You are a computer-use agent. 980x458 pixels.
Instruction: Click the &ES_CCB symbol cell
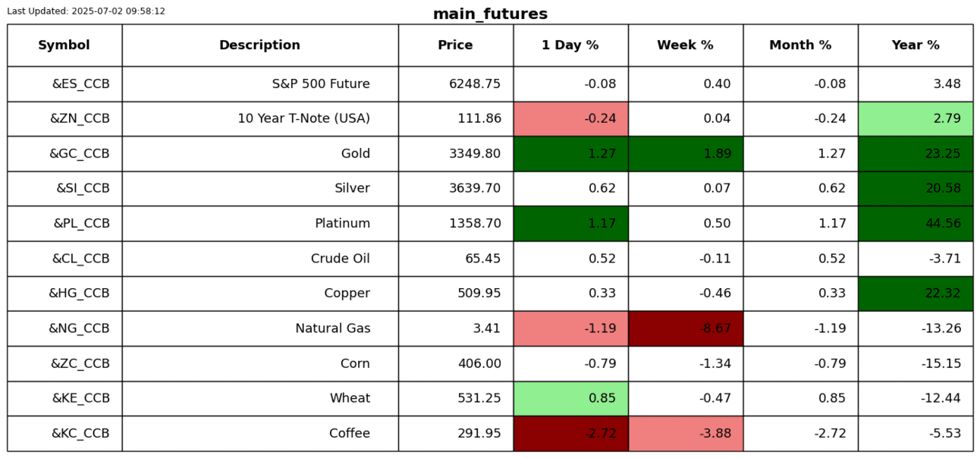pos(80,84)
